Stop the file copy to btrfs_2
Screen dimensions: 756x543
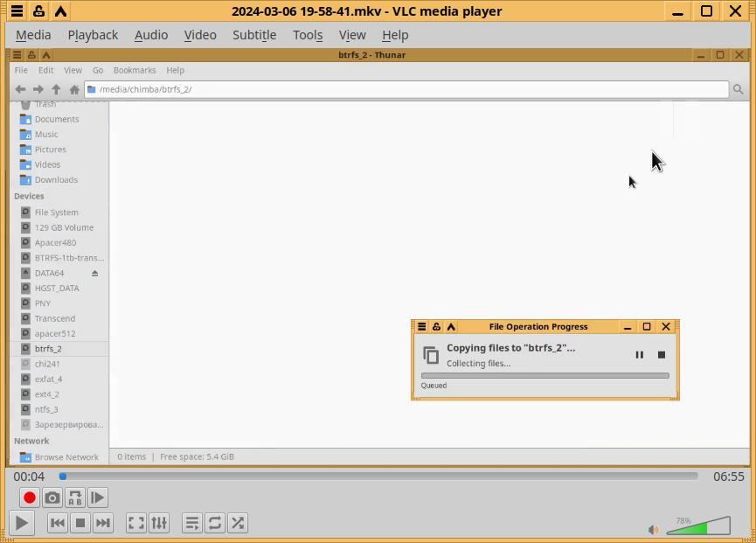pyautogui.click(x=662, y=355)
